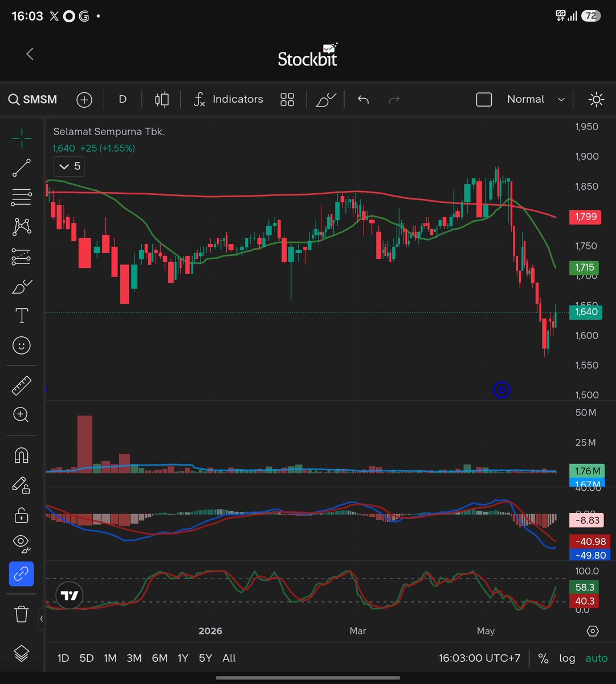Image resolution: width=616 pixels, height=684 pixels.
Task: Click the red 1,799 moving average label
Action: tap(585, 217)
